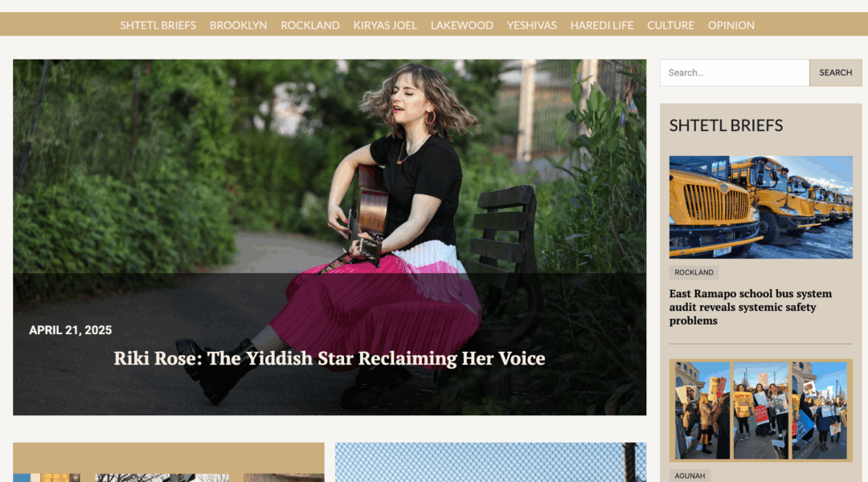Click into the Search input field
Screen dimensions: 868x482
(x=735, y=72)
